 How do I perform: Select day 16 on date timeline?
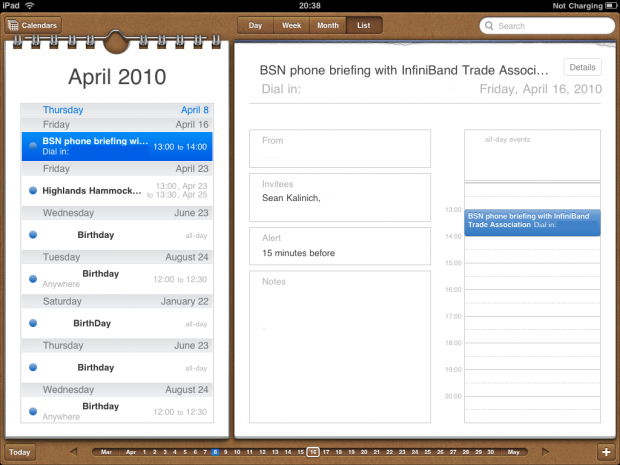[313, 452]
